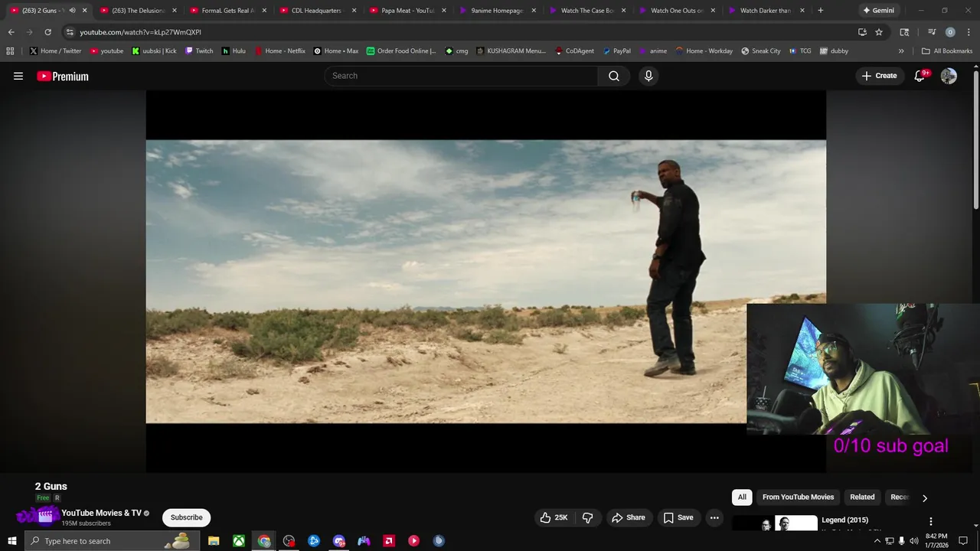980x551 pixels.
Task: Switch to the Watch The Case Book tab
Action: tap(587, 11)
